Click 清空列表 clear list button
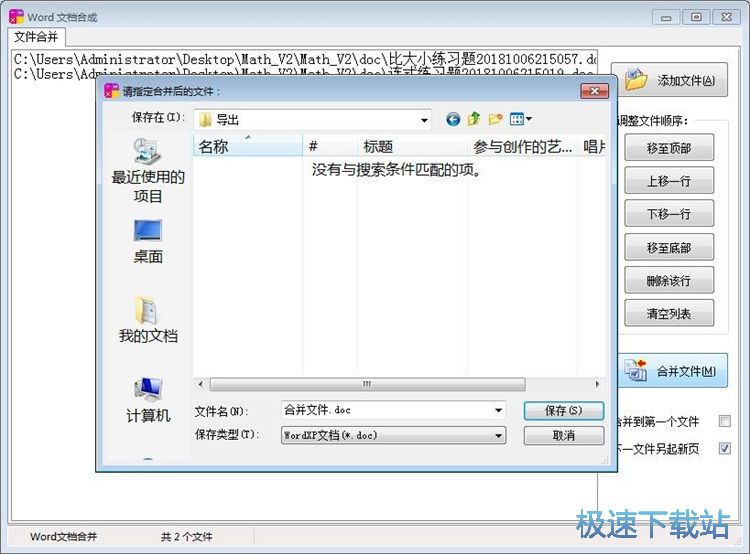Screen dimensions: 750x554 pyautogui.click(x=669, y=313)
